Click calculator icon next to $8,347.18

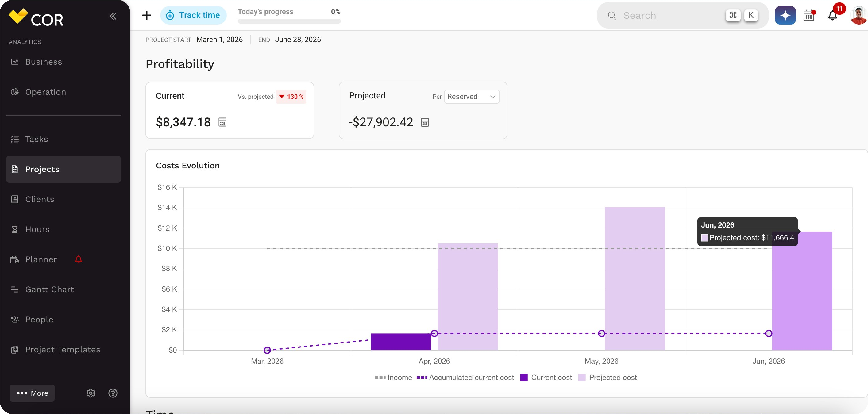(x=222, y=122)
